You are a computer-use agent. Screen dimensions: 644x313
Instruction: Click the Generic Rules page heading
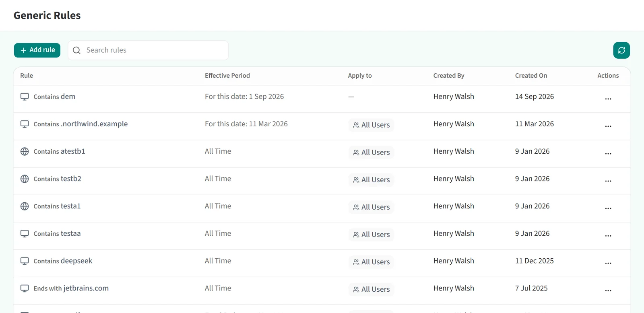(47, 15)
